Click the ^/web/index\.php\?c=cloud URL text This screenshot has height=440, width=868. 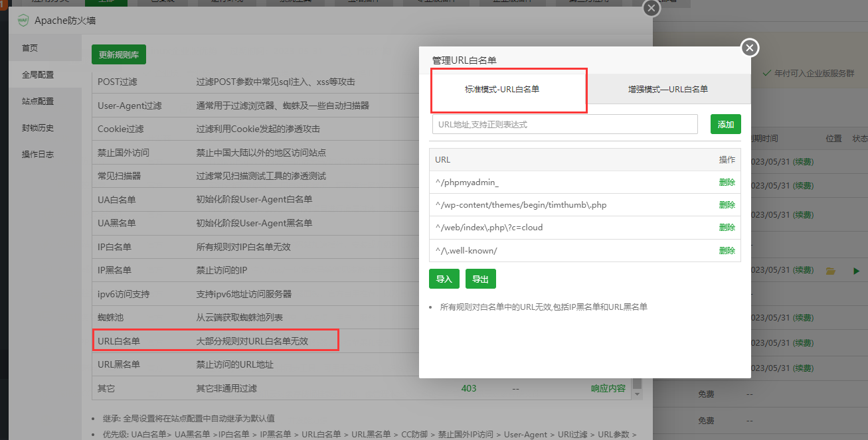click(x=489, y=228)
